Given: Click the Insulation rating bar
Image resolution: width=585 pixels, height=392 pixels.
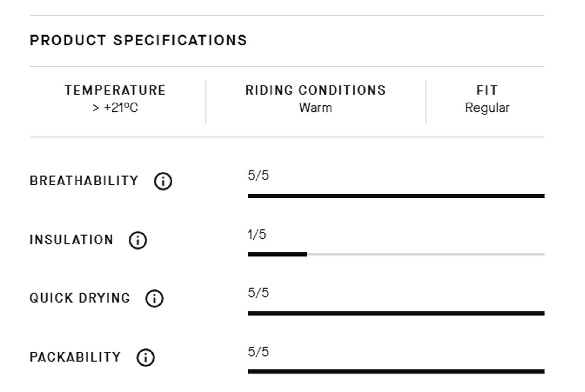Looking at the screenshot, I should 396,254.
